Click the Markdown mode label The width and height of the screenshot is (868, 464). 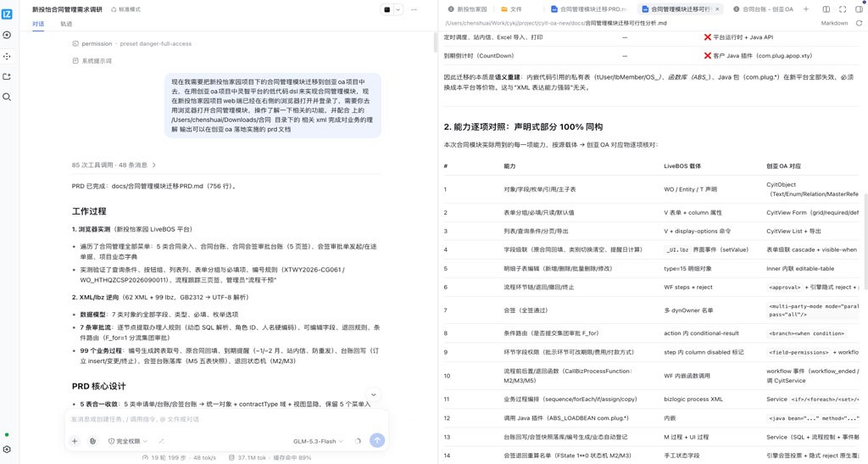pos(834,23)
